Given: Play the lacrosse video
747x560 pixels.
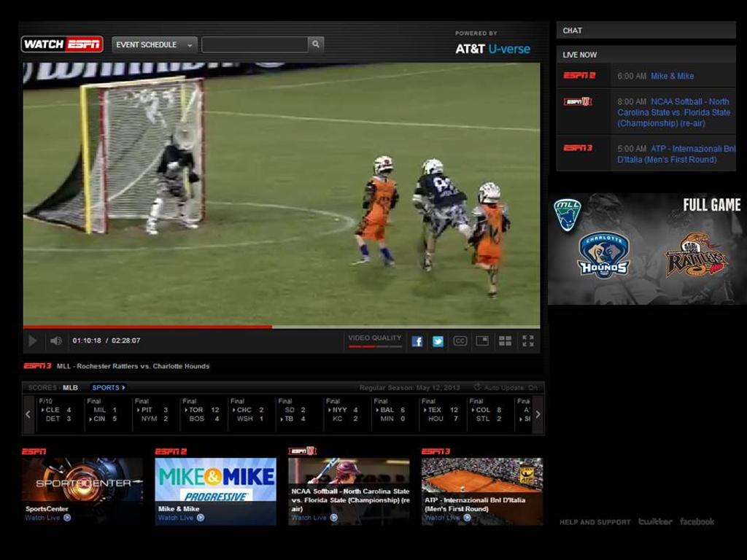Looking at the screenshot, I should pos(33,341).
